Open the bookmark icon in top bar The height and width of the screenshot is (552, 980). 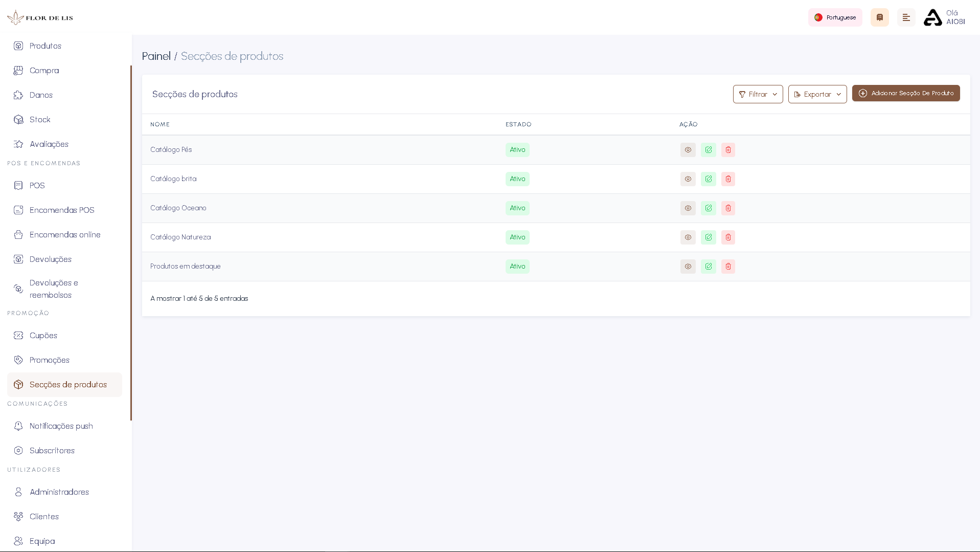point(879,17)
